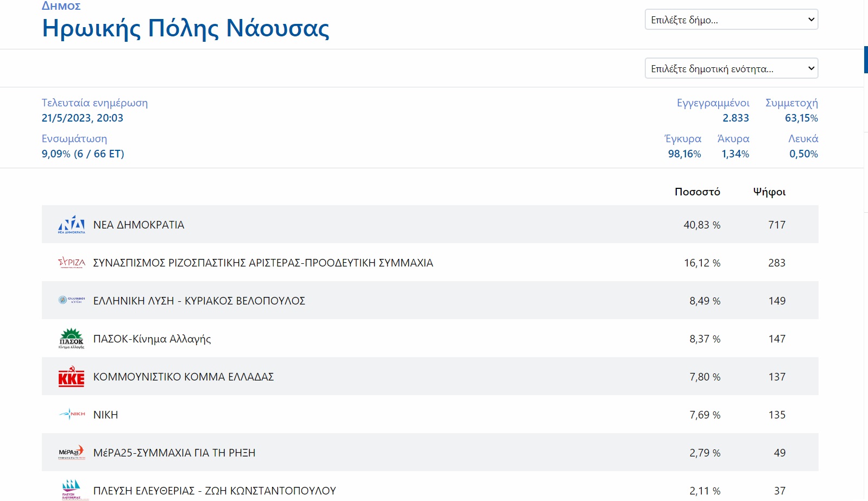Viewport: 868px width, 501px height.
Task: Open the 'Επιλέξτε δήμο...' dropdown
Action: pyautogui.click(x=731, y=20)
